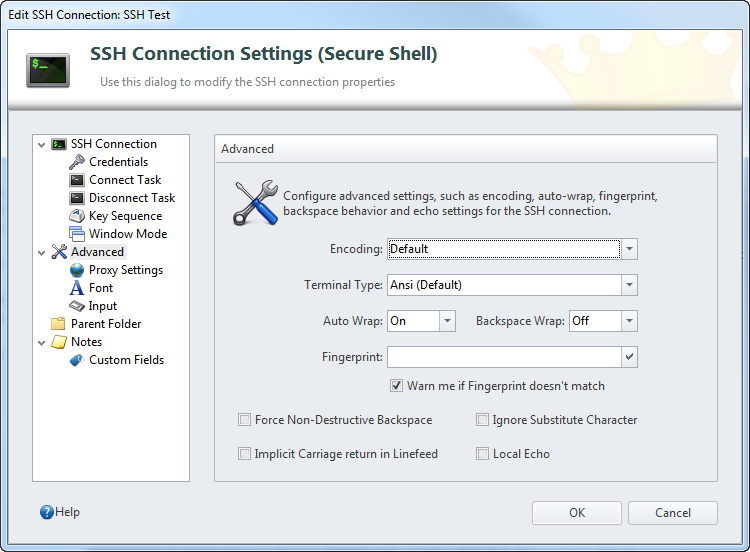Click the Proxy Settings globe icon
The image size is (750, 552).
77,270
